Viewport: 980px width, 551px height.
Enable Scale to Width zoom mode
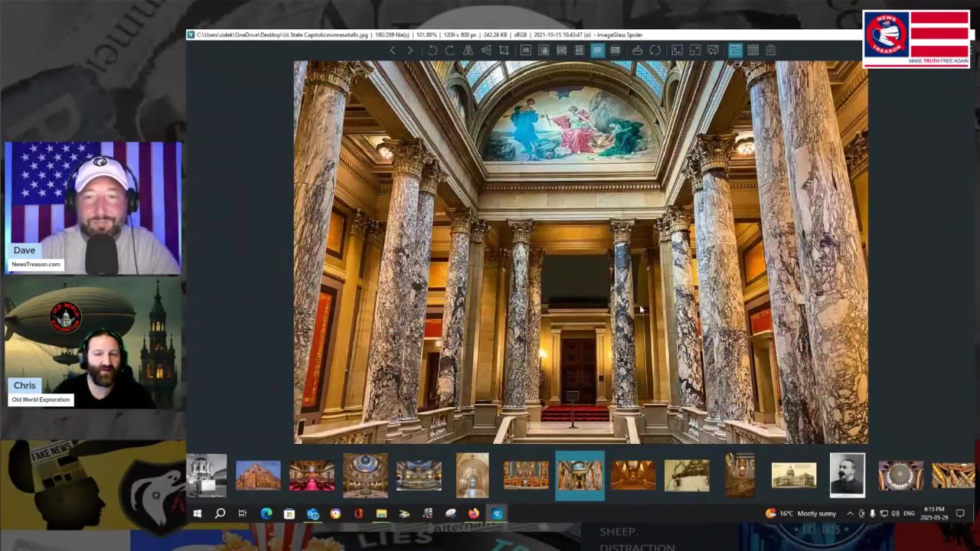coord(561,51)
